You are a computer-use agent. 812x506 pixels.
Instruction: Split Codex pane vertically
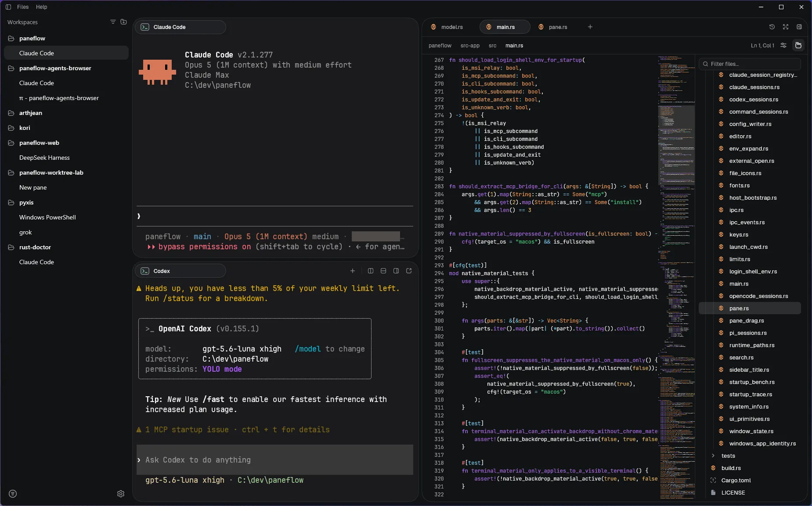pyautogui.click(x=371, y=271)
